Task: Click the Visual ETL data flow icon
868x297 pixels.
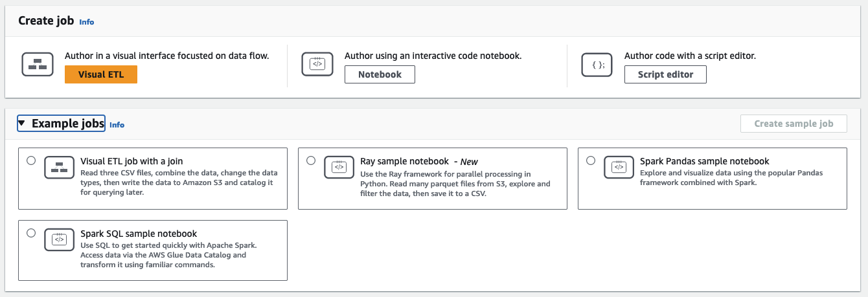Action: [38, 64]
